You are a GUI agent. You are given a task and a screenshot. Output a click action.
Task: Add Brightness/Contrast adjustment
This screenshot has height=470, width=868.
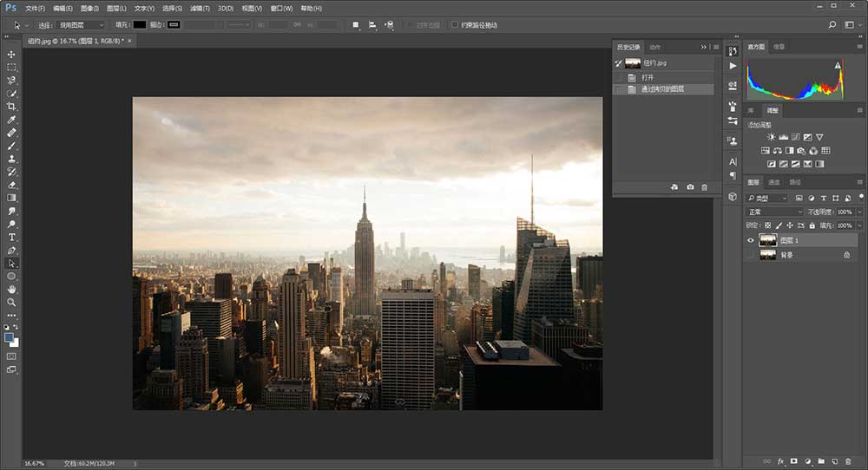[x=771, y=137]
